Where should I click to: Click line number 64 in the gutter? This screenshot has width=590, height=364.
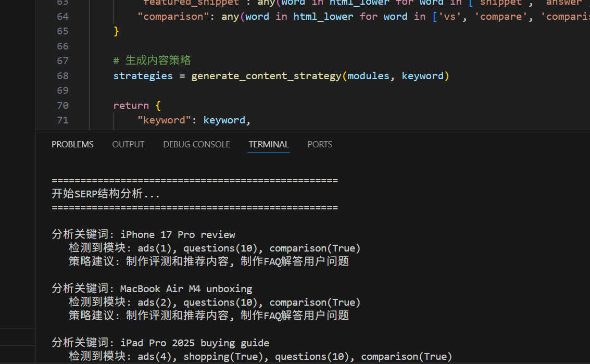(62, 17)
